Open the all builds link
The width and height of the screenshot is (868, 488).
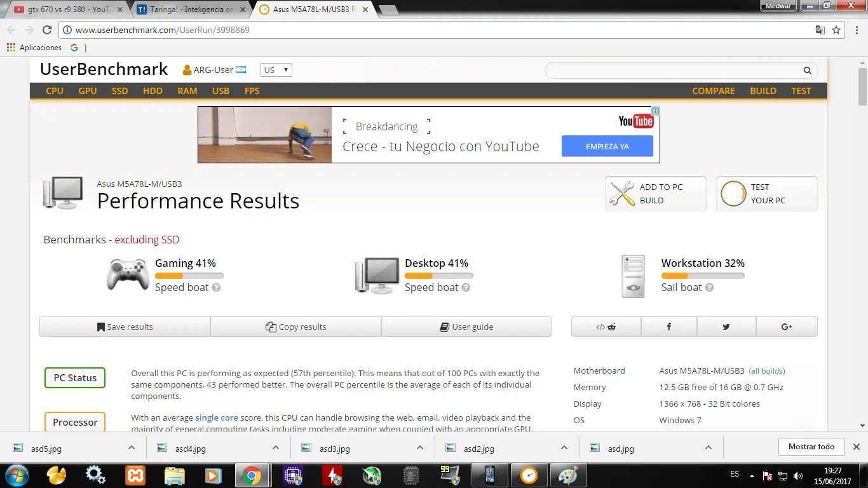[x=767, y=371]
